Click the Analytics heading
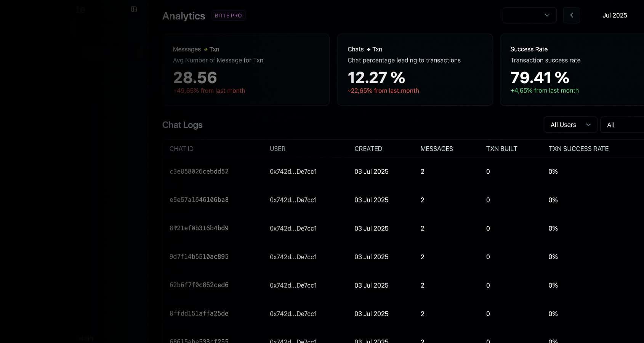This screenshot has width=644, height=343. point(184,16)
